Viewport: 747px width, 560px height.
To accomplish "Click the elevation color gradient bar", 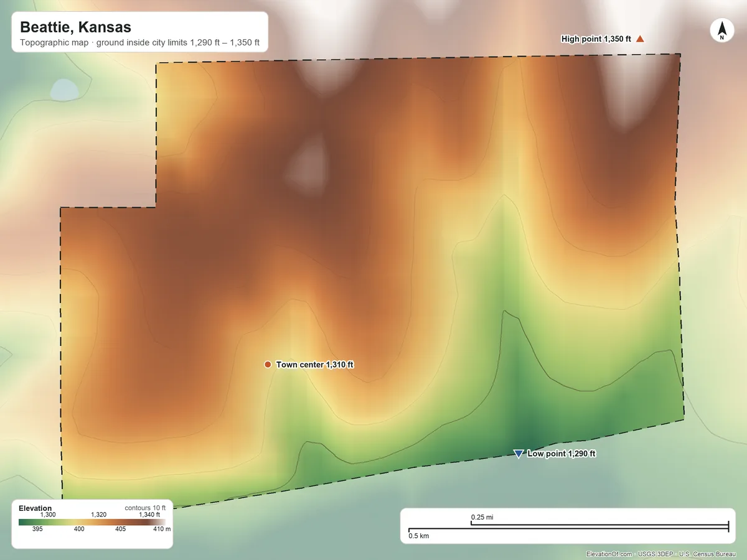I will pos(92,521).
